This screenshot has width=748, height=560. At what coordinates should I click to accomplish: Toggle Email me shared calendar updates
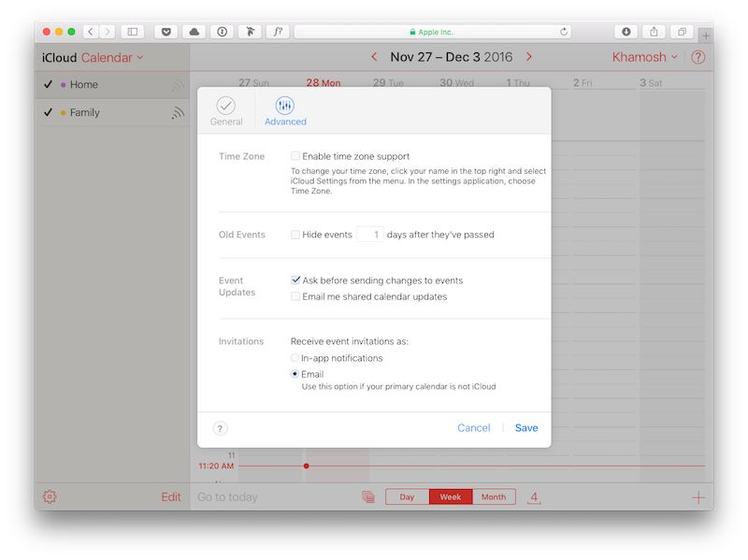coord(295,296)
